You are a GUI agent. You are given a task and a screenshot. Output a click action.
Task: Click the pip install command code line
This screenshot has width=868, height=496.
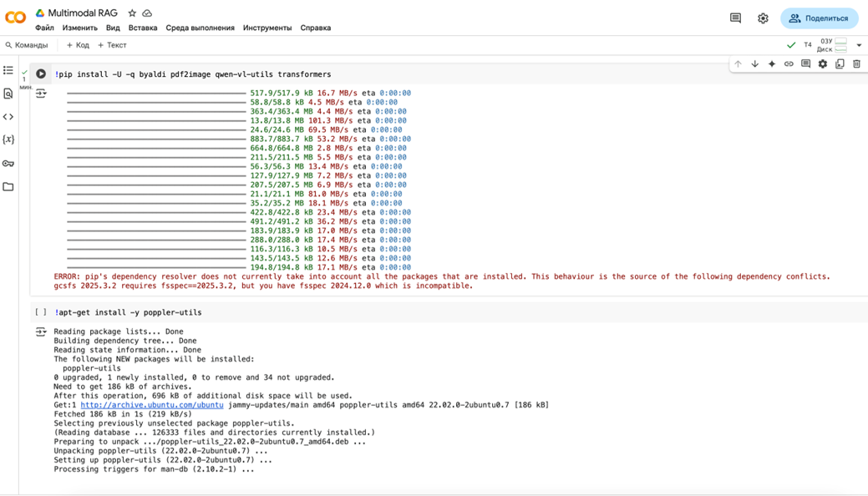click(193, 74)
